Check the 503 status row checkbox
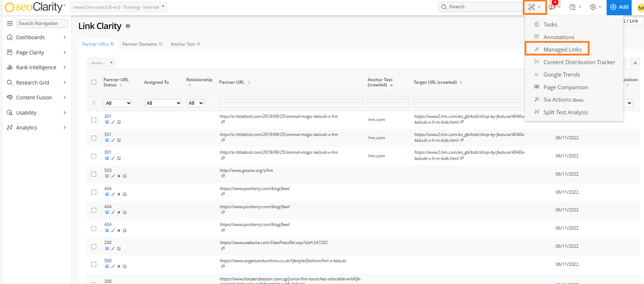This screenshot has width=644, height=284. click(94, 174)
